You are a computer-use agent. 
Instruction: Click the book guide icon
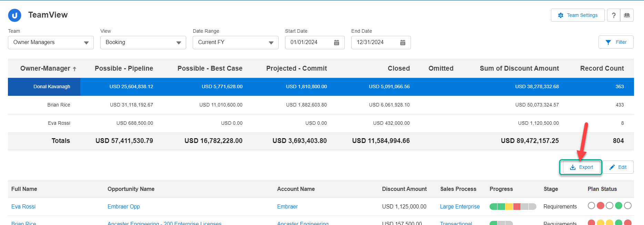click(x=627, y=16)
